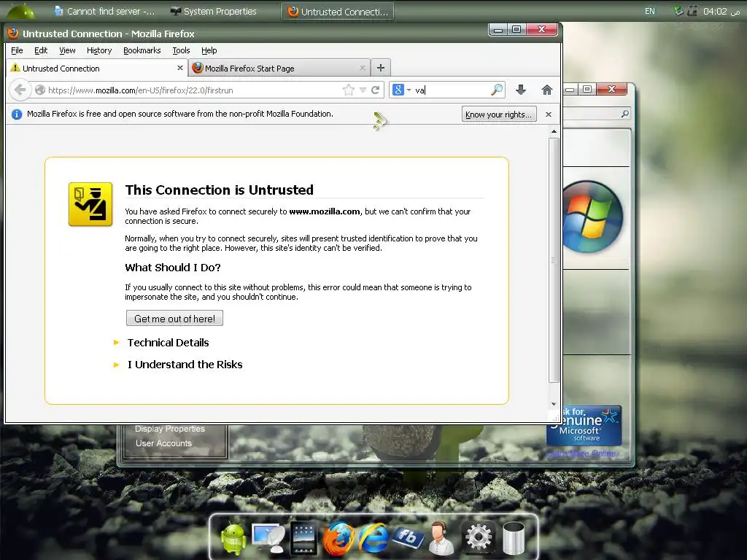Bookmark this page with star icon
This screenshot has height=560, width=747.
point(349,90)
